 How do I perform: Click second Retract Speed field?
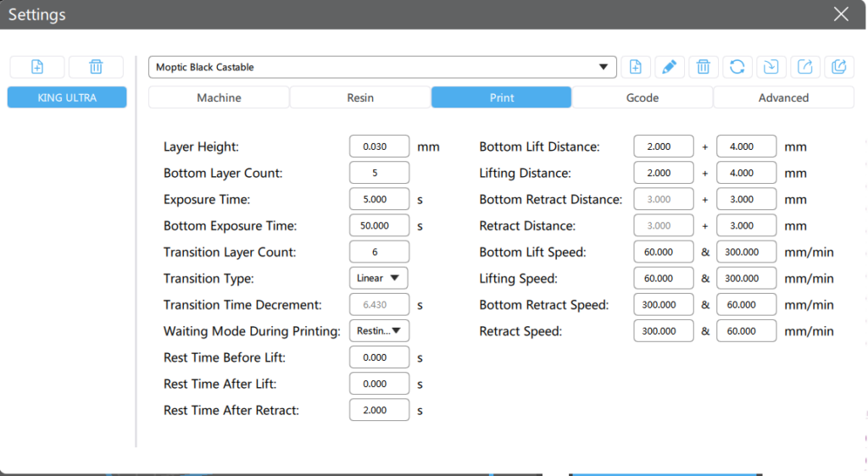[x=746, y=330]
